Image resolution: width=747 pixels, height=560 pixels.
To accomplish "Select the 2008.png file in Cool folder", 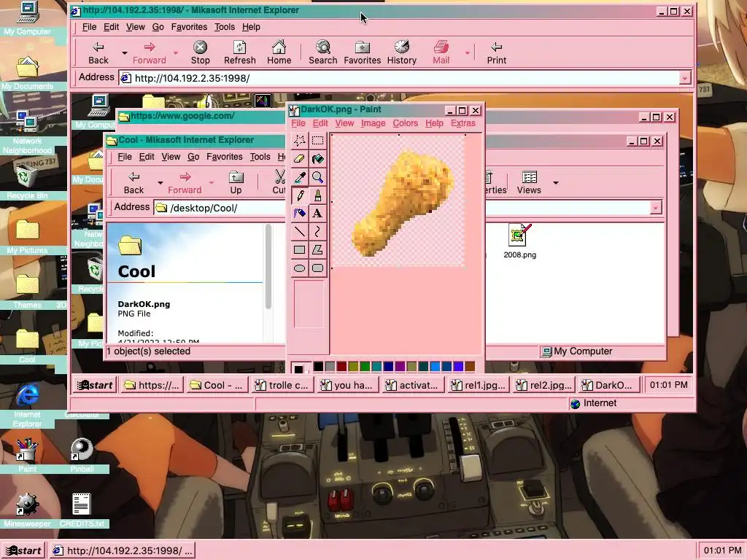I will tap(519, 241).
